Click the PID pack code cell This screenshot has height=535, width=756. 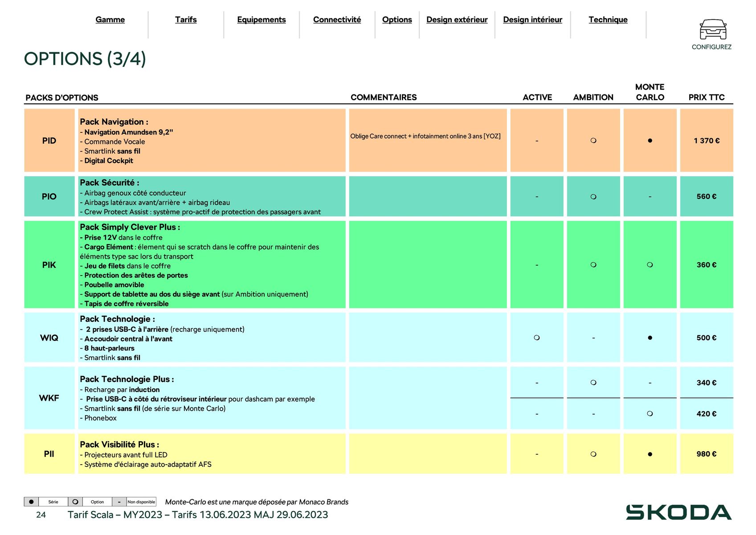coord(49,140)
